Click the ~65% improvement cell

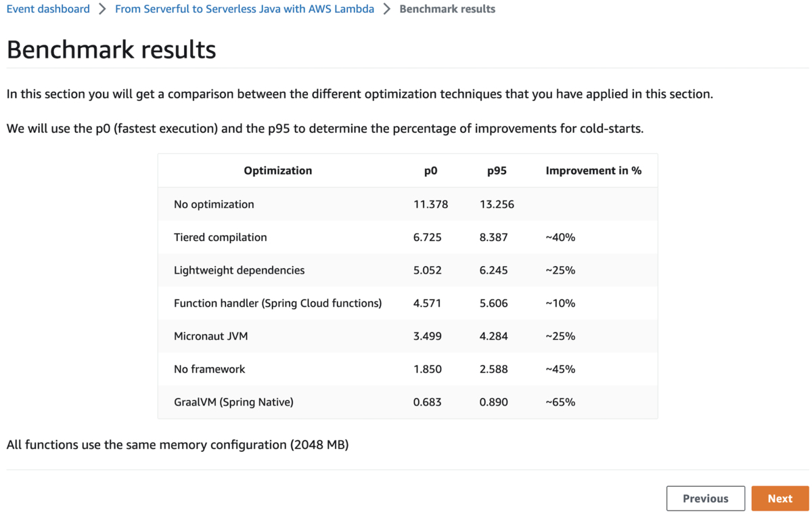(560, 402)
